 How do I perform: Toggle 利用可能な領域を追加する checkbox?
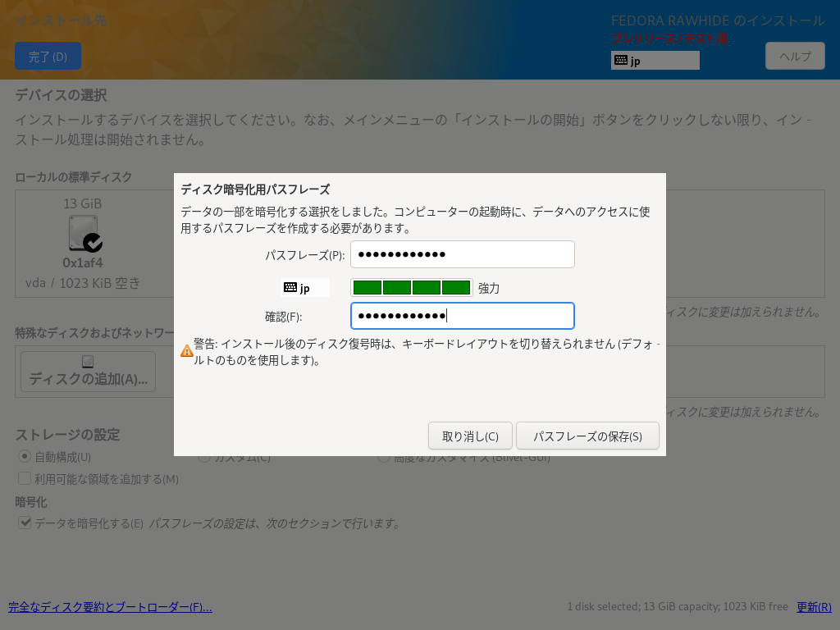coord(25,478)
